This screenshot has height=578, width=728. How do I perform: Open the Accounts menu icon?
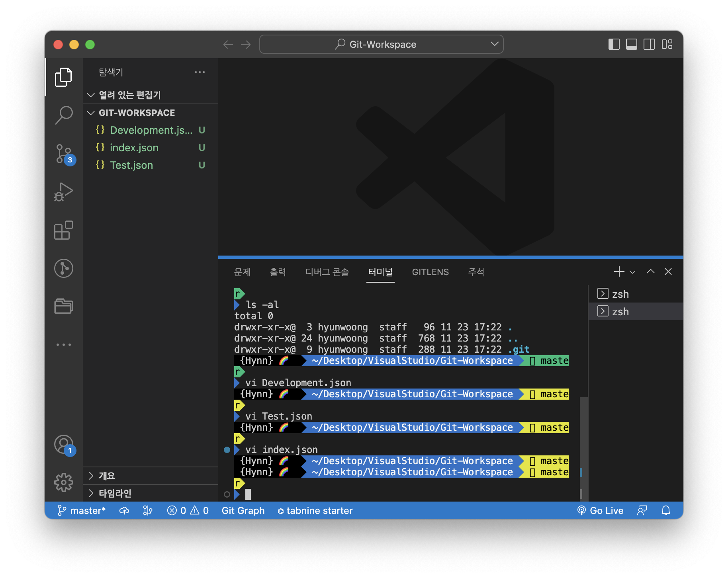pyautogui.click(x=63, y=445)
